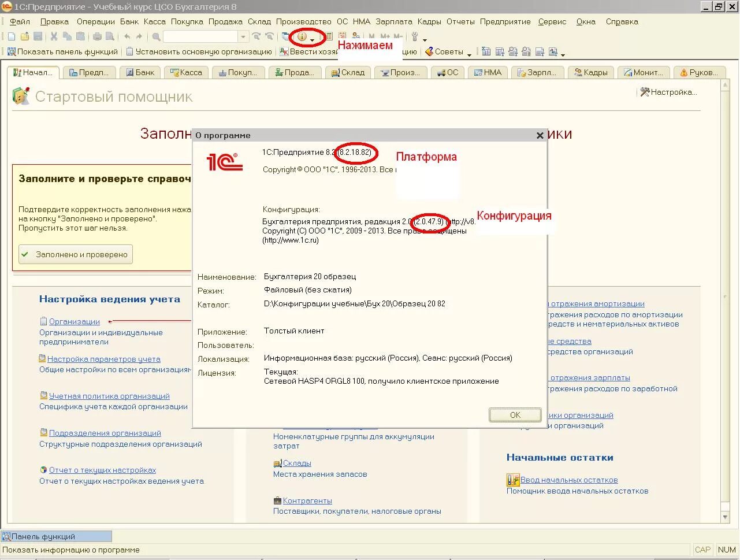The width and height of the screenshot is (740, 560).
Task: Click the Copy toolbar icon
Action: click(x=67, y=36)
